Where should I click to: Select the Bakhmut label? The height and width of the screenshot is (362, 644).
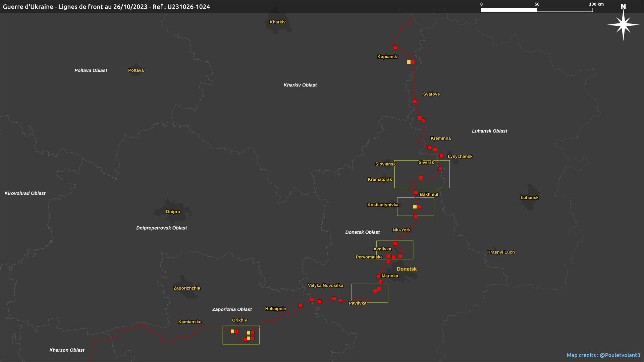(429, 194)
